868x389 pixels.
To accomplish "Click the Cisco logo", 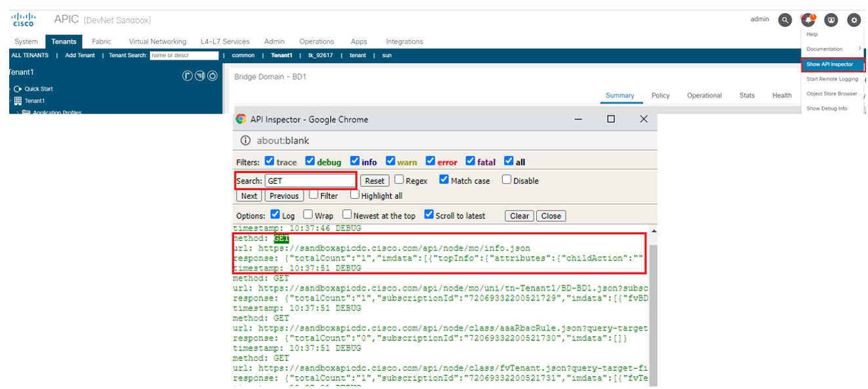I will (x=24, y=20).
